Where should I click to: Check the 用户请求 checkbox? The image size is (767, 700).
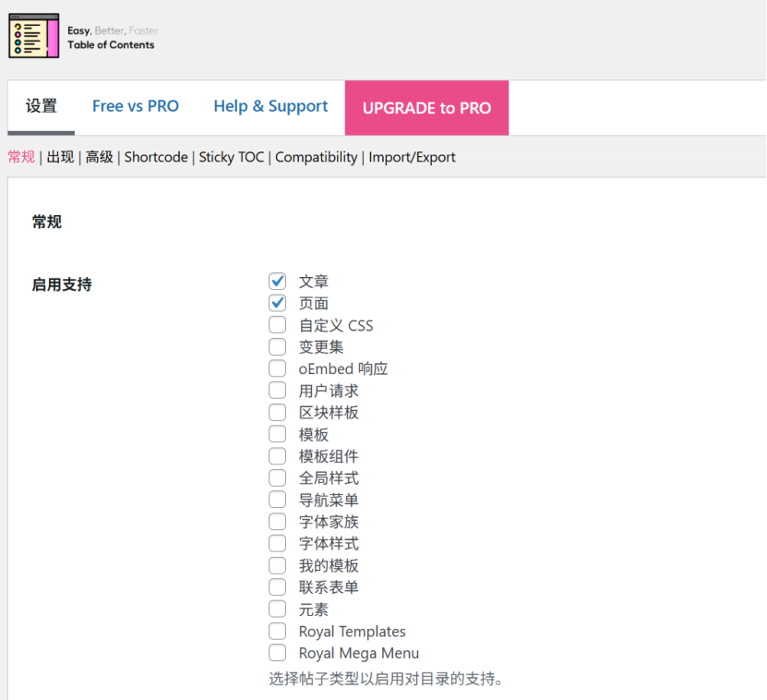point(277,390)
